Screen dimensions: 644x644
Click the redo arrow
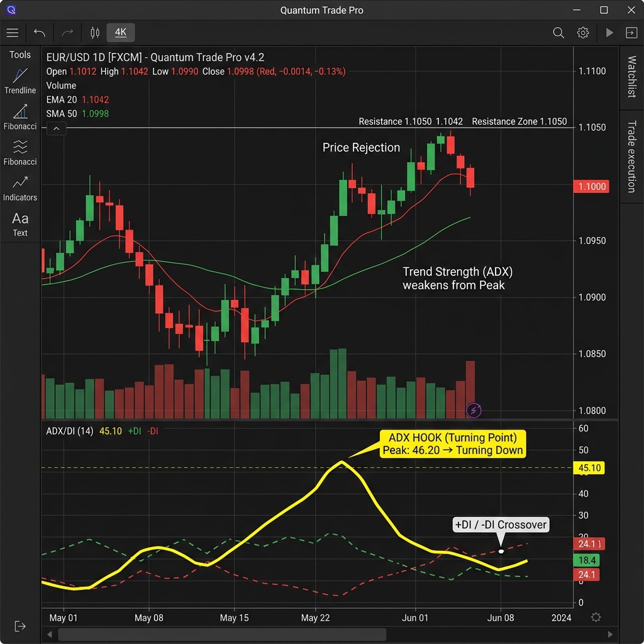tap(67, 33)
